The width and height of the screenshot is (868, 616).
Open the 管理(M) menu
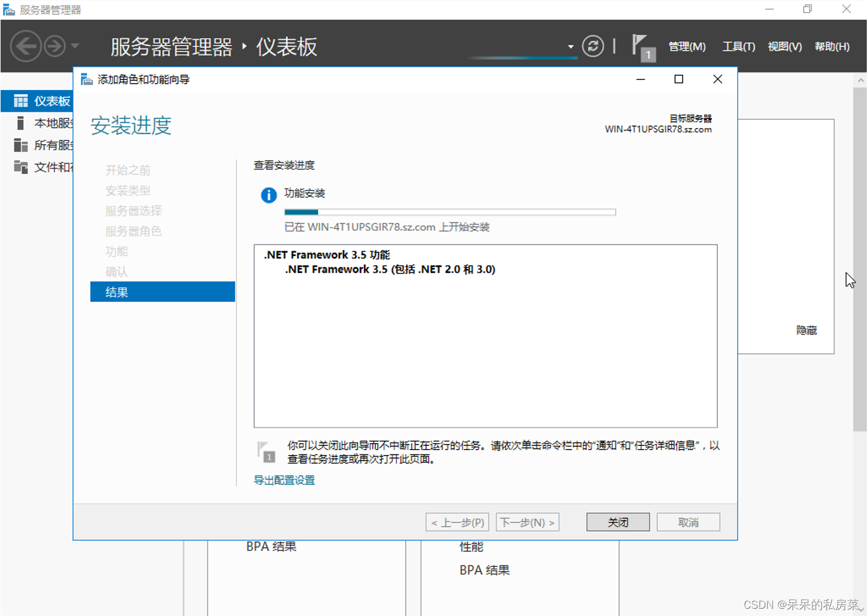[x=687, y=47]
